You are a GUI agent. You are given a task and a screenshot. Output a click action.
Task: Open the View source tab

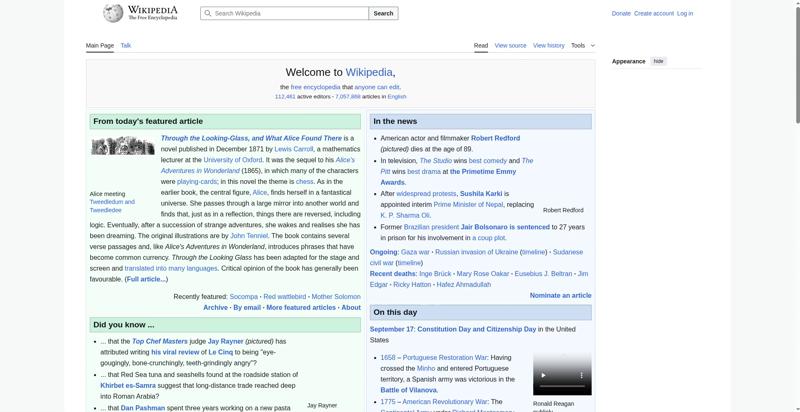pos(510,45)
